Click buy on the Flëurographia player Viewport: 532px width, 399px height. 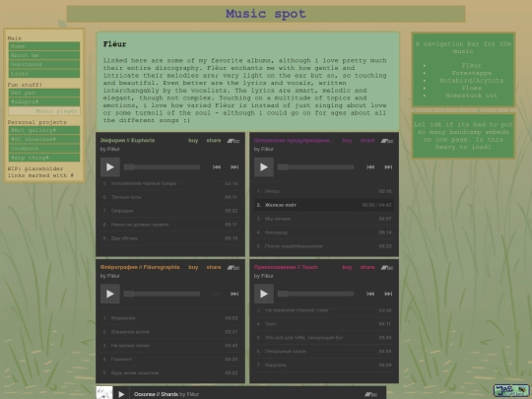[x=193, y=267]
